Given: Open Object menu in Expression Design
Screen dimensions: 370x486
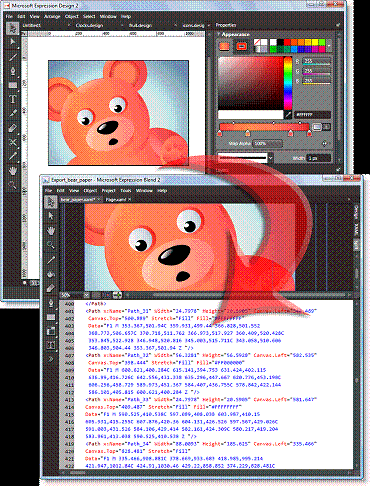Looking at the screenshot, I should pyautogui.click(x=72, y=16).
